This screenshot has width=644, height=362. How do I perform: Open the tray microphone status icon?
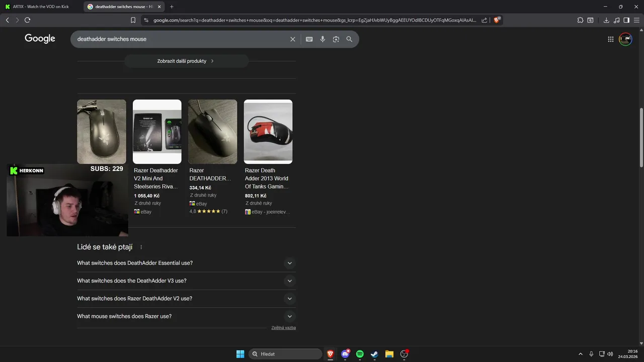[x=591, y=354]
